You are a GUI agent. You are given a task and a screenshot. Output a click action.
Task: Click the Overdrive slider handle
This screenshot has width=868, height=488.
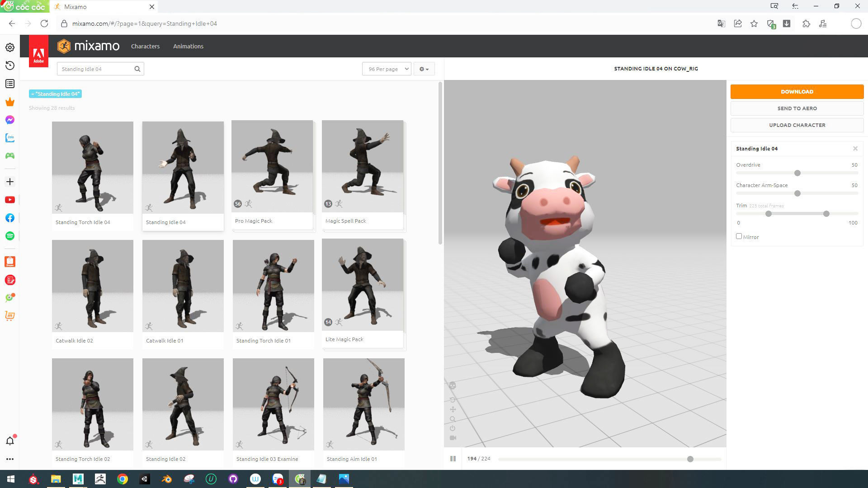pyautogui.click(x=797, y=173)
